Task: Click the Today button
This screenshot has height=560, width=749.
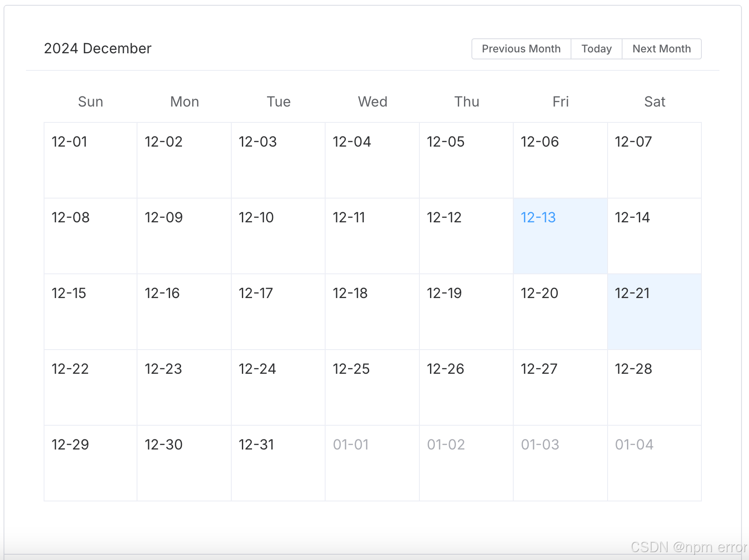Action: tap(596, 48)
